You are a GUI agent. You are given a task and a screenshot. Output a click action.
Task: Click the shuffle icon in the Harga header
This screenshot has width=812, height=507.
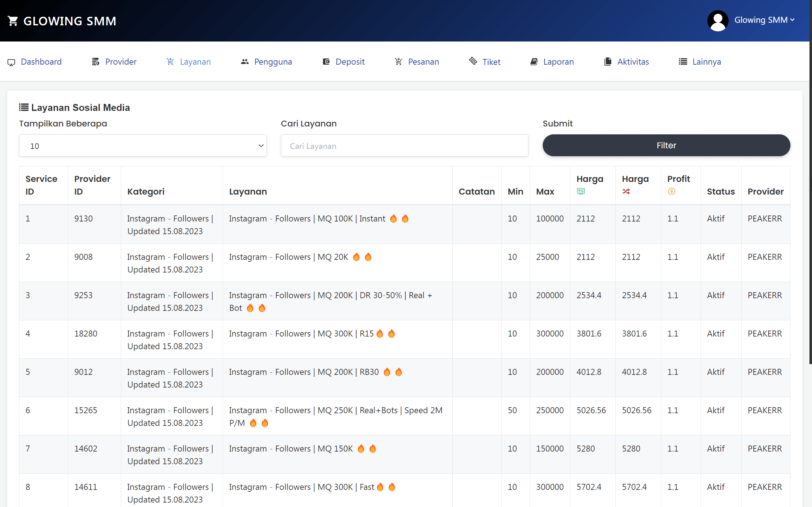[x=626, y=191]
